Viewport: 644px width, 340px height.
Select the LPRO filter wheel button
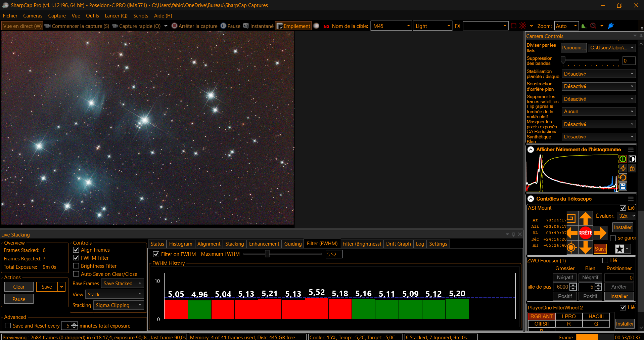pos(569,316)
